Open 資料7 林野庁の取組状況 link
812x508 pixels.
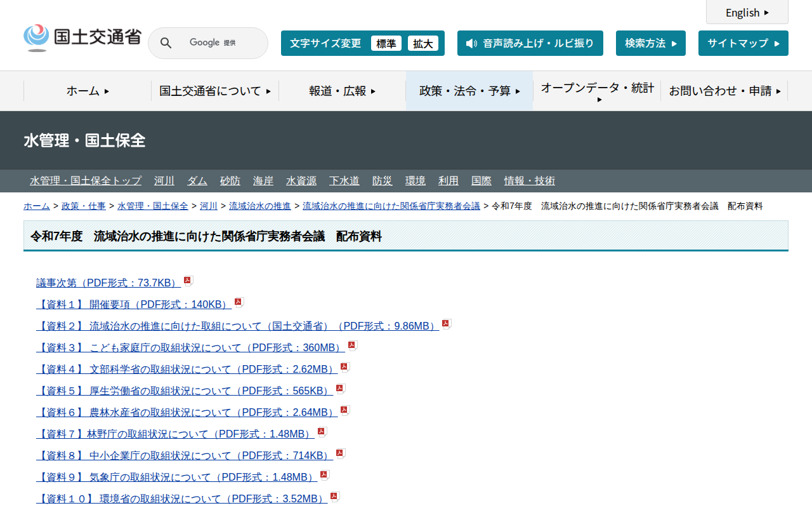[x=175, y=434]
